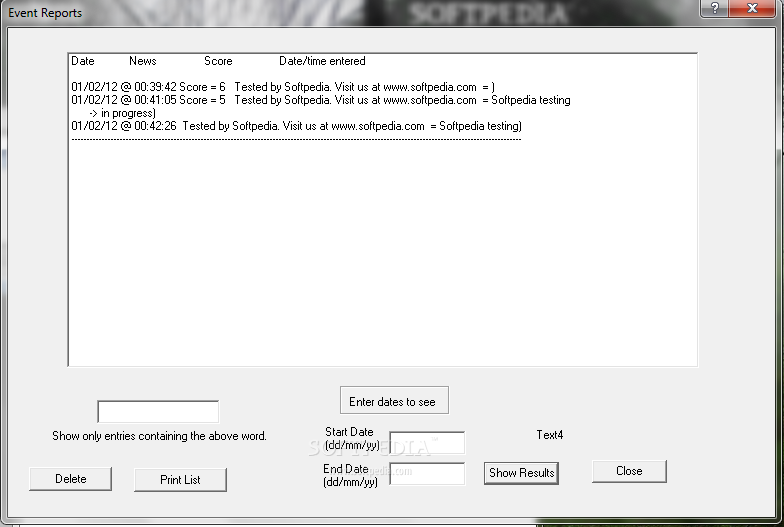
Task: Select the entry logged at 00:41:05
Action: (320, 100)
